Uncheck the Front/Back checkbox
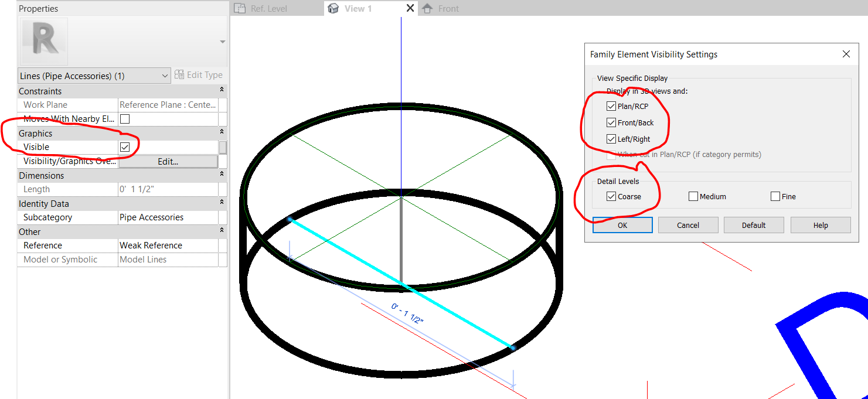 pyautogui.click(x=611, y=123)
